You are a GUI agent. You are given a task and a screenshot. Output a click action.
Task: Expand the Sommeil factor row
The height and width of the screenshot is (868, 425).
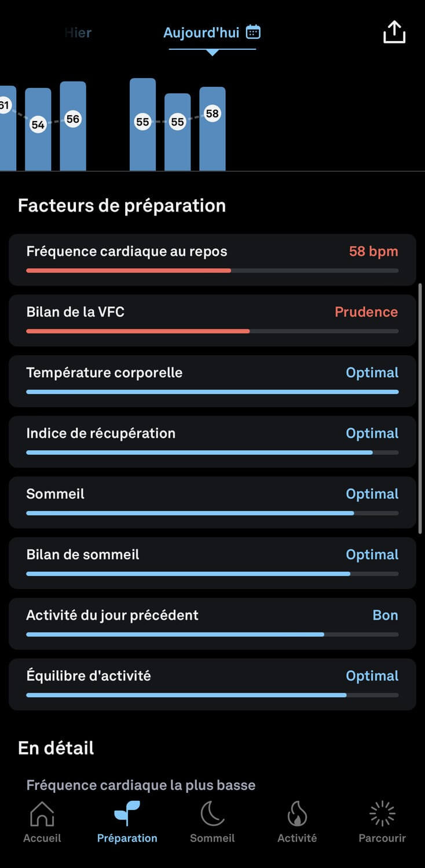pyautogui.click(x=212, y=502)
